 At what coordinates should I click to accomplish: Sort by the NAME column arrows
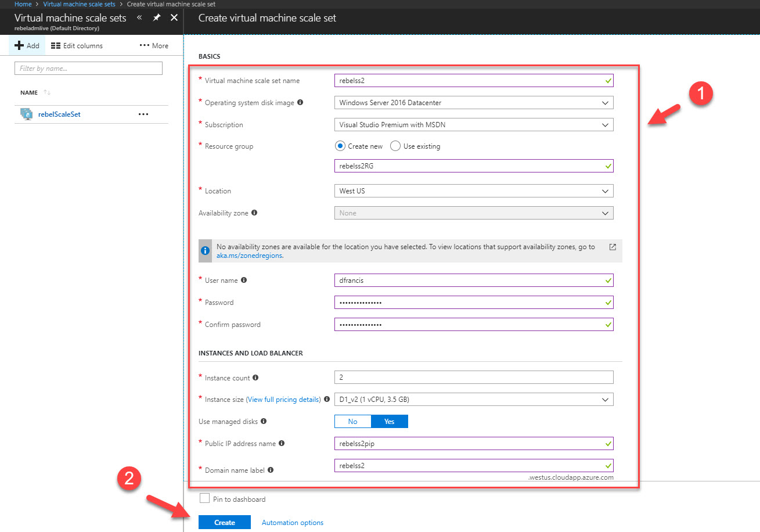tap(48, 93)
